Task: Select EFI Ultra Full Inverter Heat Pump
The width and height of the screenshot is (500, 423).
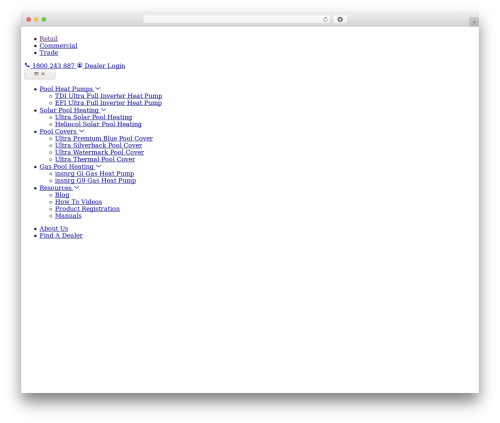Action: click(108, 103)
